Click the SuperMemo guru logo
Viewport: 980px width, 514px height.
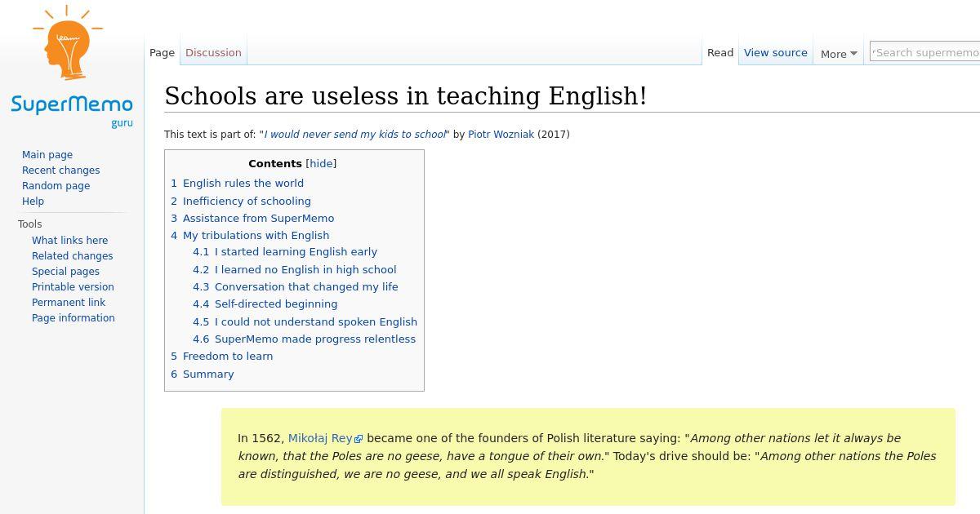pyautogui.click(x=72, y=67)
